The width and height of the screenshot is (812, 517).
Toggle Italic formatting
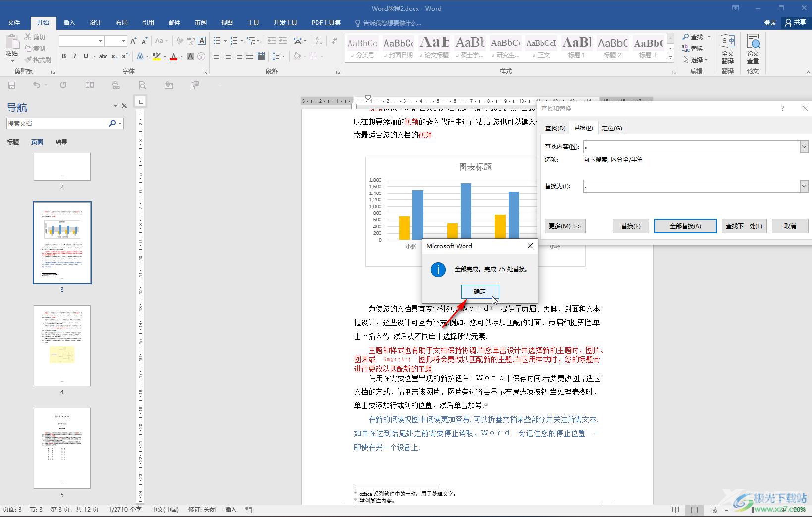[x=75, y=56]
